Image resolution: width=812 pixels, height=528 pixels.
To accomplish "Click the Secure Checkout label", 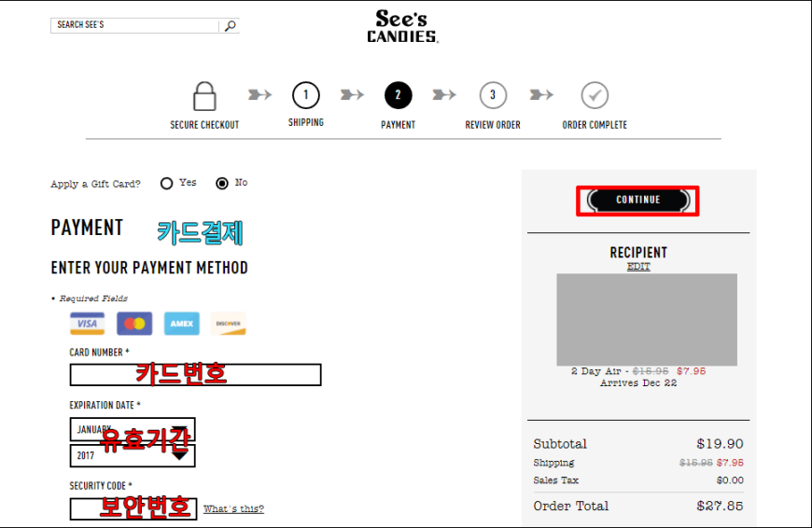I will (x=204, y=125).
